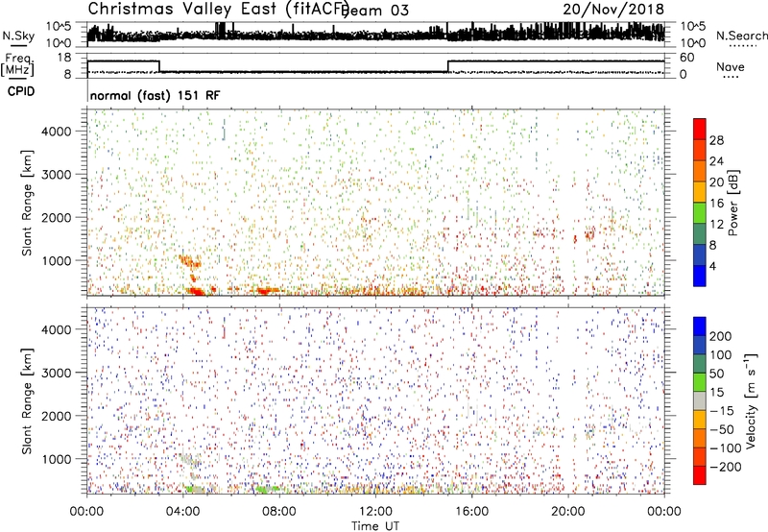Click the '20' tick on Power color bar
768x532 pixels.
[716, 182]
